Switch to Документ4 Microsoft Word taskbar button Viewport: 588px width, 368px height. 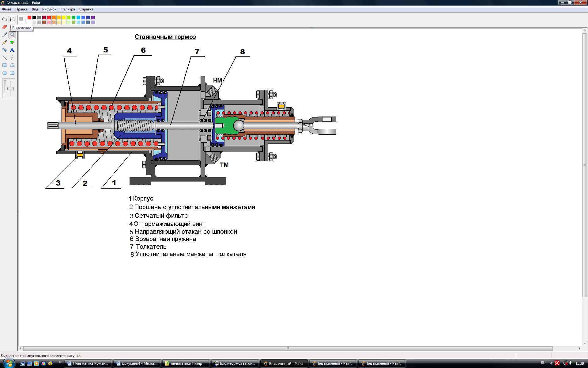[137, 363]
